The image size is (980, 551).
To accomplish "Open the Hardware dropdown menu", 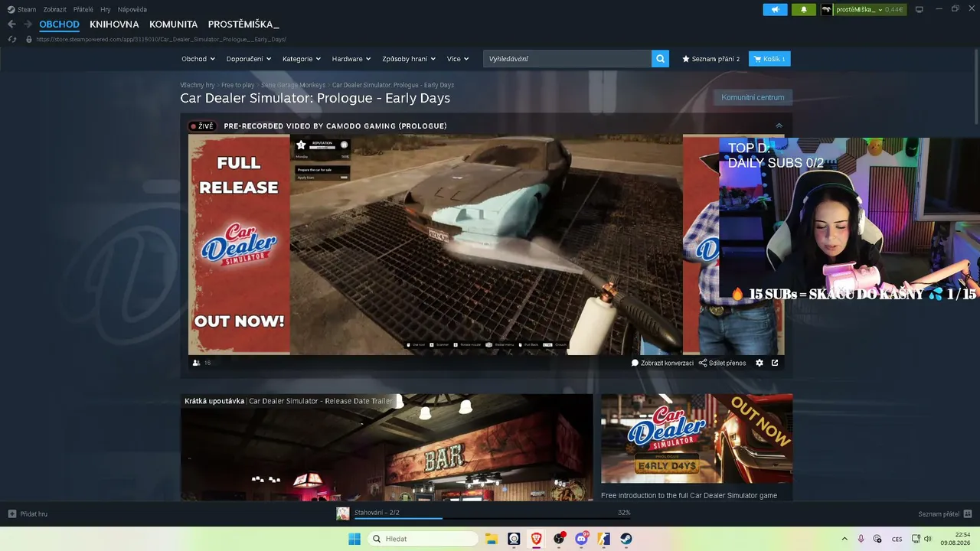I will pyautogui.click(x=351, y=59).
